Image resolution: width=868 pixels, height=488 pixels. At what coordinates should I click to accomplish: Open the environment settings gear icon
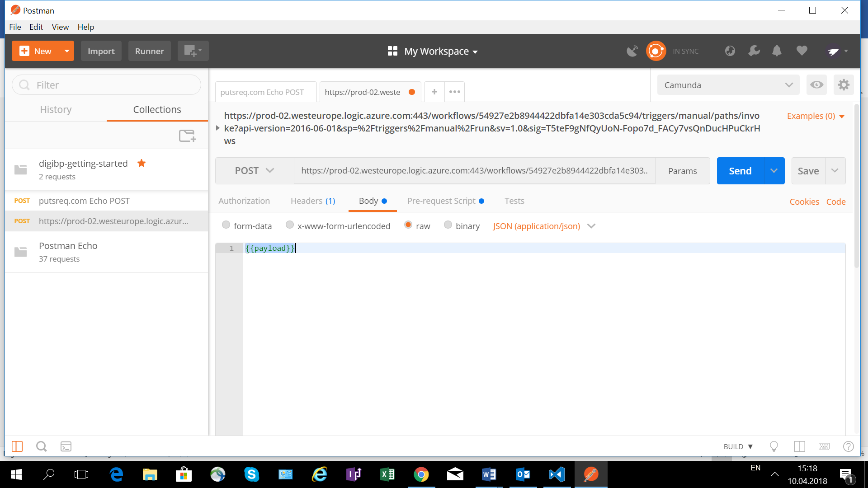(844, 85)
